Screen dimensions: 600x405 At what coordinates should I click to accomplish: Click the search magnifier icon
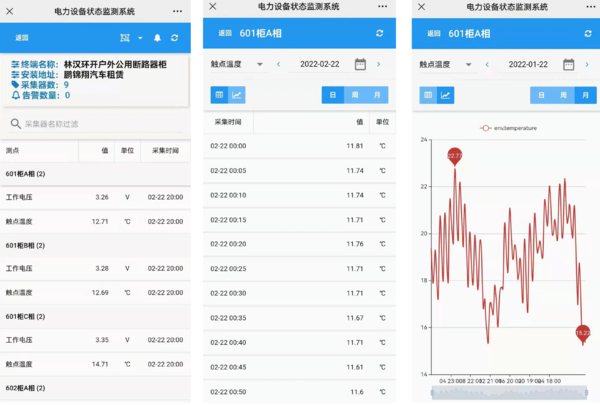15,124
